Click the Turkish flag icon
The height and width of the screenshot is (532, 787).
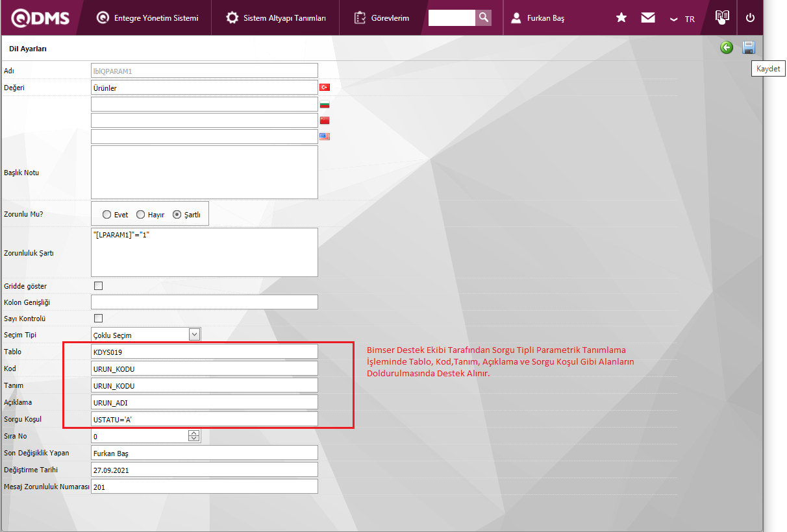[x=325, y=87]
